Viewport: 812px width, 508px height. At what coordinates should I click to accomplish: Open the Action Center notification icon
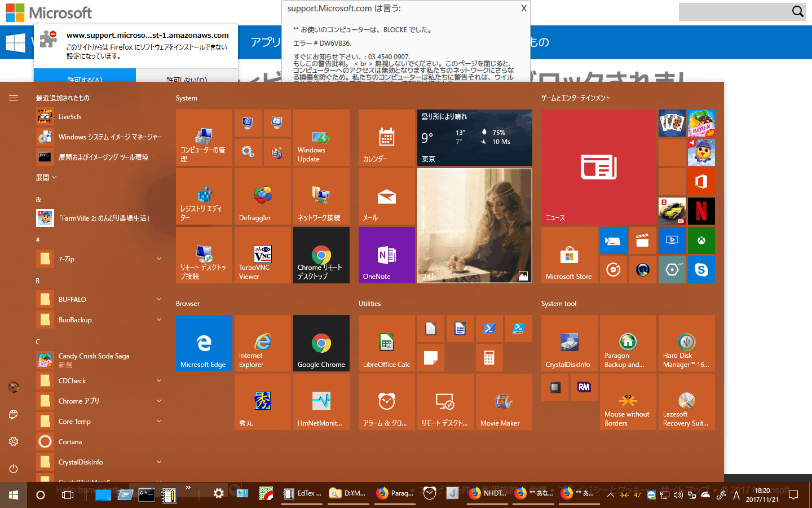793,495
